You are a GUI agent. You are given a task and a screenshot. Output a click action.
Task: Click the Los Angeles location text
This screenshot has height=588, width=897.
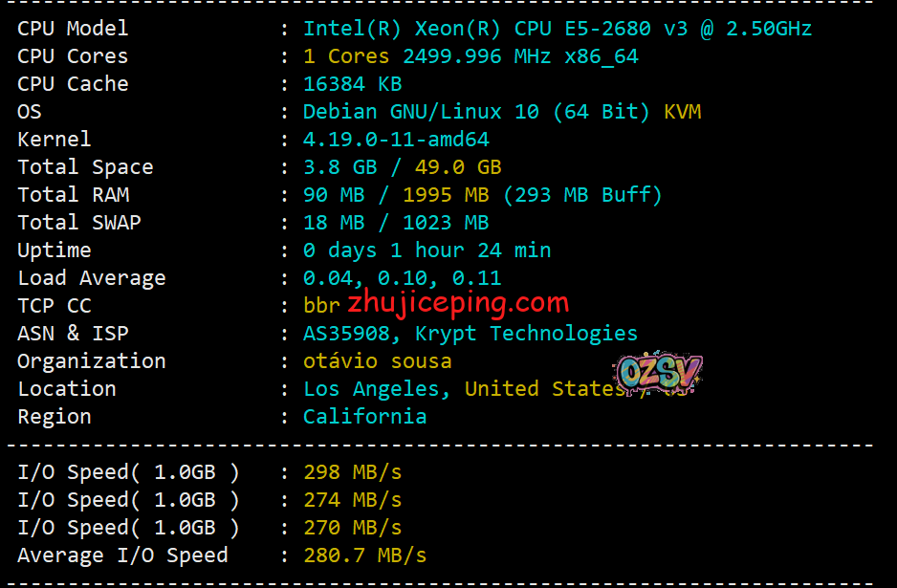click(x=377, y=389)
